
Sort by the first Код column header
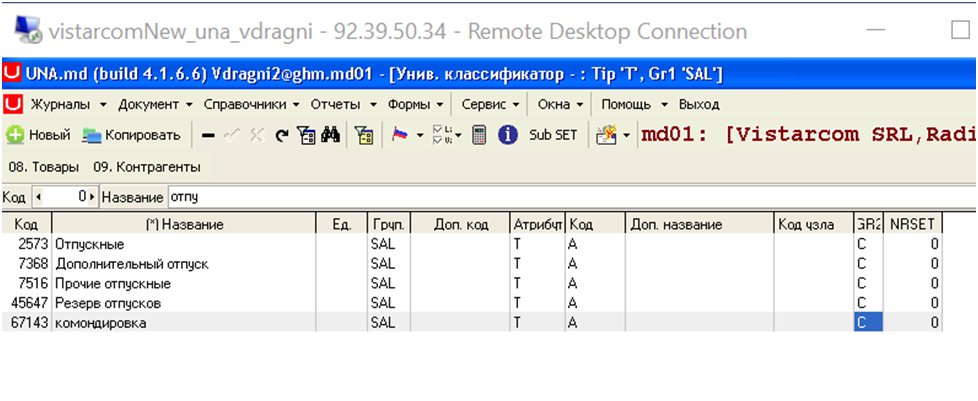[x=26, y=225]
